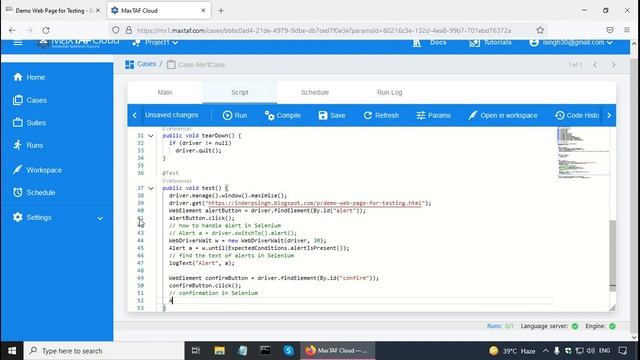The height and width of the screenshot is (360, 640).
Task: Switch to Demo Web Page browser tab
Action: 53,11
